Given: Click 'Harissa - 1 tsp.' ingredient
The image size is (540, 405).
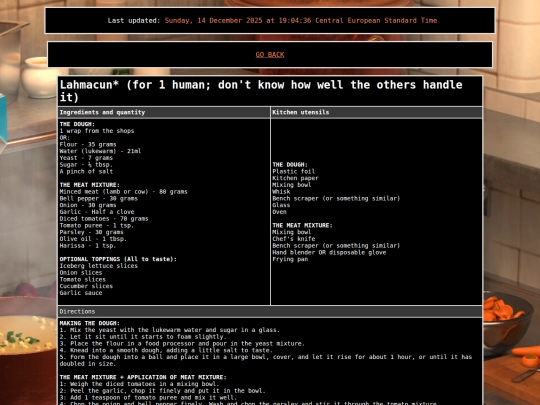Looking at the screenshot, I should pyautogui.click(x=88, y=246).
